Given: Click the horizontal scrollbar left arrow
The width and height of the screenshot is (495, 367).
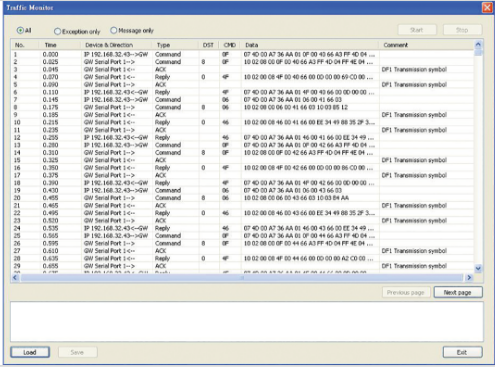Looking at the screenshot, I should click(x=15, y=277).
